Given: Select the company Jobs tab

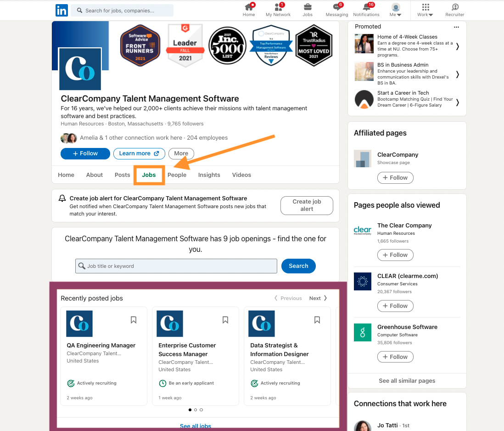Looking at the screenshot, I should (x=149, y=175).
